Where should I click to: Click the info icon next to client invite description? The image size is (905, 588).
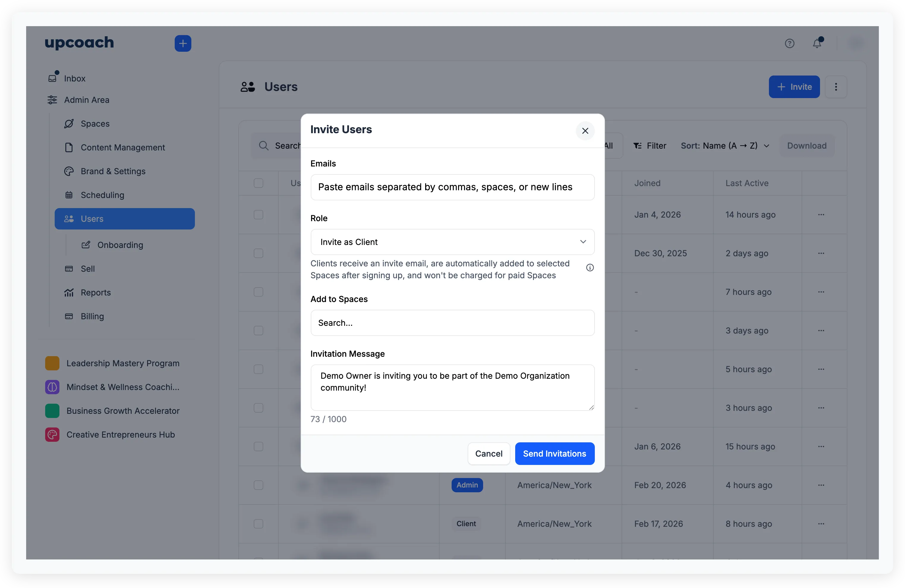click(590, 267)
